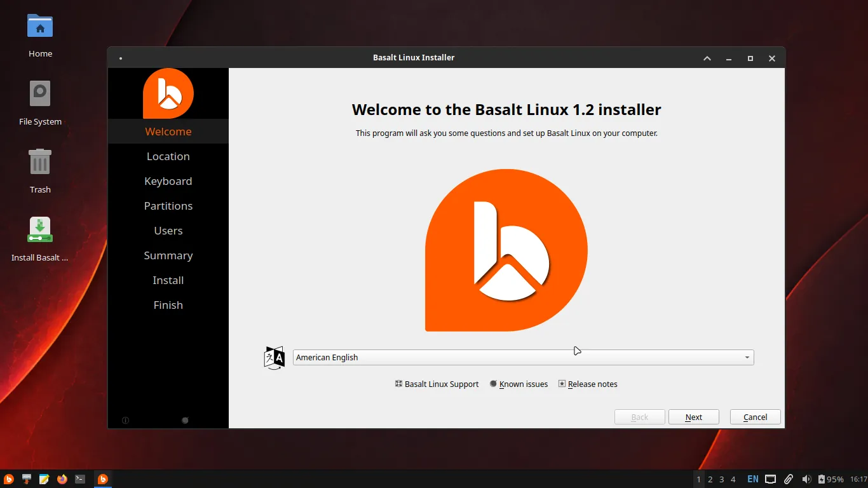
Task: Launch Firefox from the taskbar
Action: 62,479
